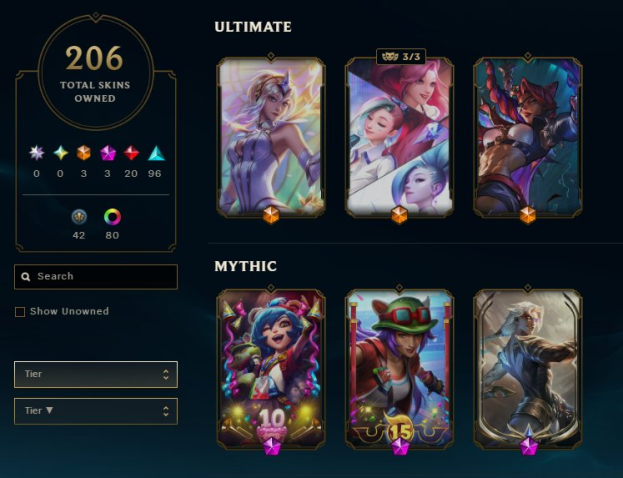This screenshot has width=623, height=478.
Task: Click the rainbow chroma ring icon
Action: point(112,217)
